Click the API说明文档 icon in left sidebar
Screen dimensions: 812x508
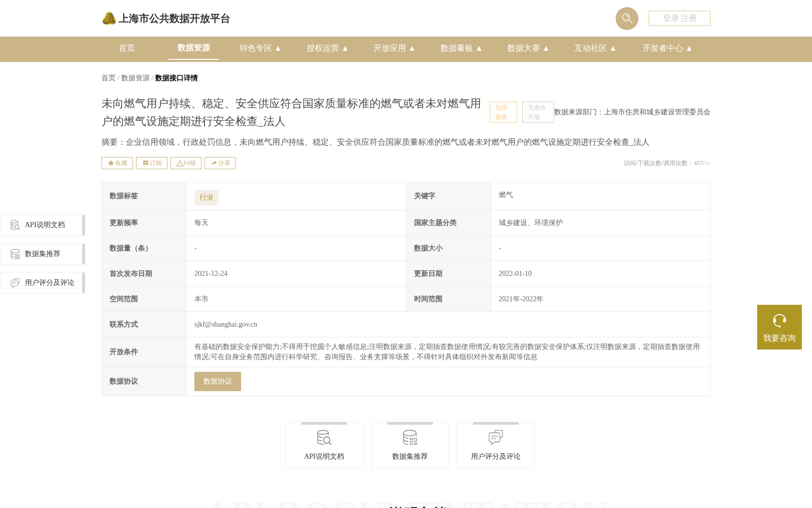click(15, 225)
